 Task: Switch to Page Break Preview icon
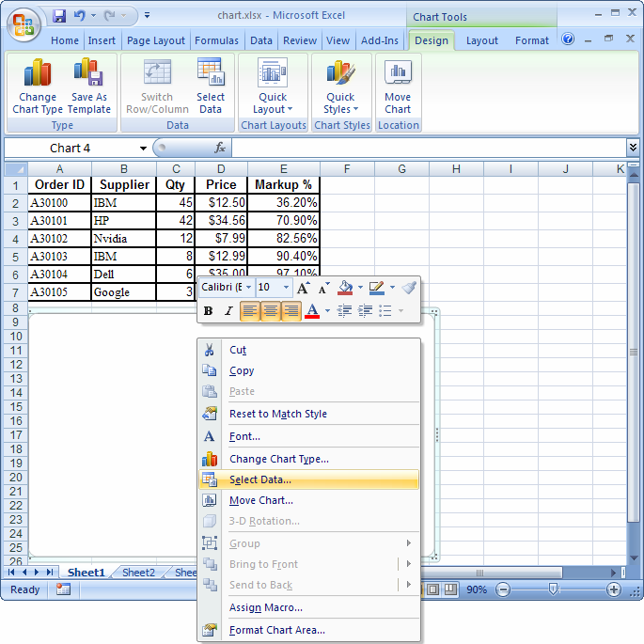pyautogui.click(x=450, y=589)
